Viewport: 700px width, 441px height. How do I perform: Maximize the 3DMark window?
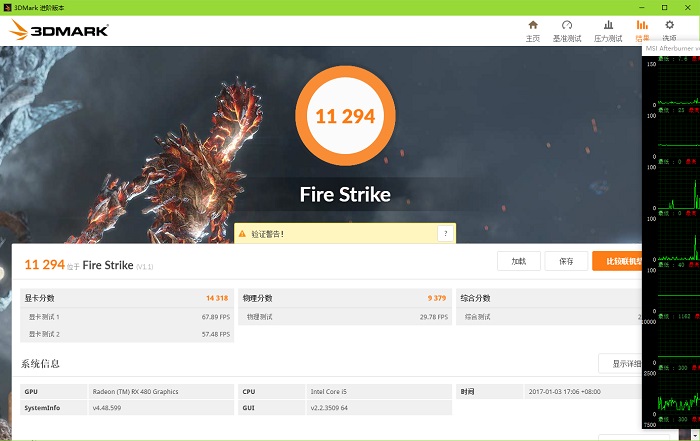tap(664, 7)
